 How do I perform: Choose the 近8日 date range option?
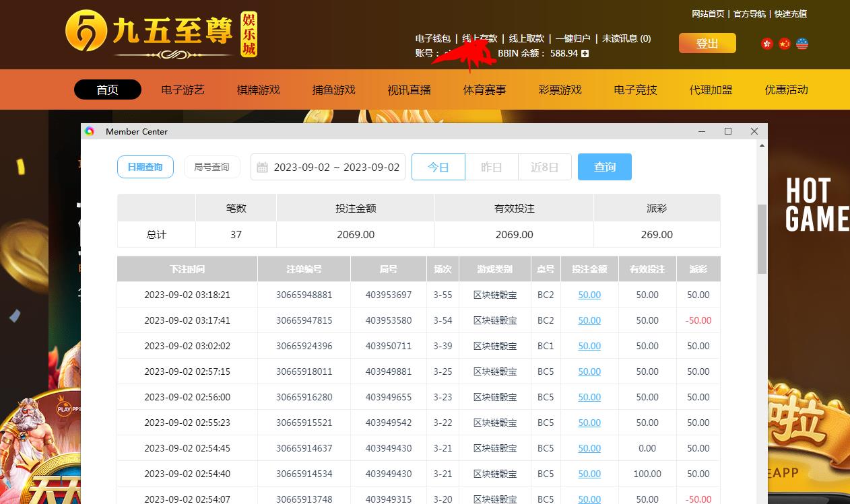(544, 167)
